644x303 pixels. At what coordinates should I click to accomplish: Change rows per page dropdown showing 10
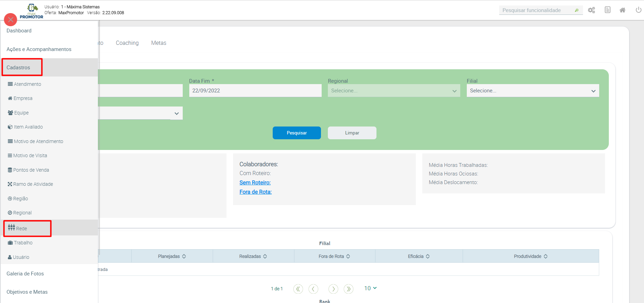coord(370,288)
